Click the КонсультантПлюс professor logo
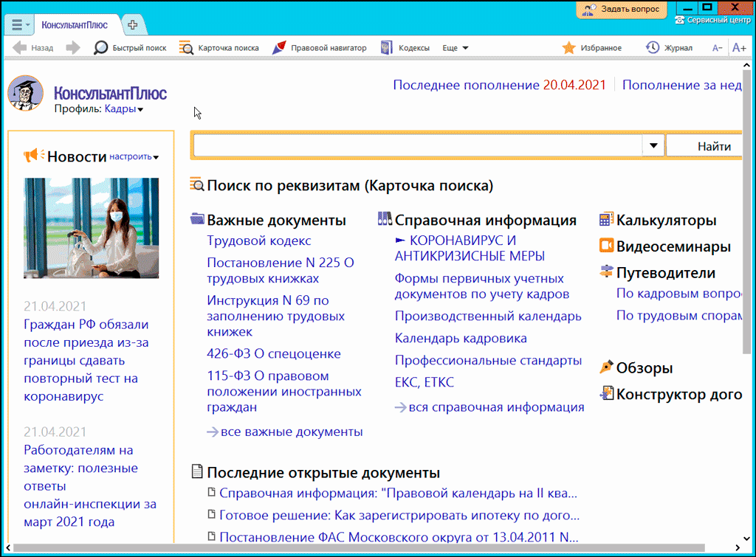This screenshot has height=557, width=756. (26, 93)
